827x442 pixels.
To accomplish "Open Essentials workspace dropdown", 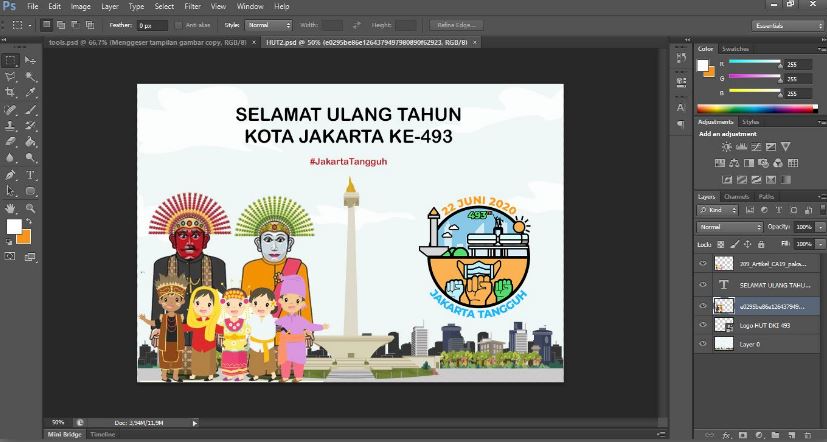I will tap(788, 25).
